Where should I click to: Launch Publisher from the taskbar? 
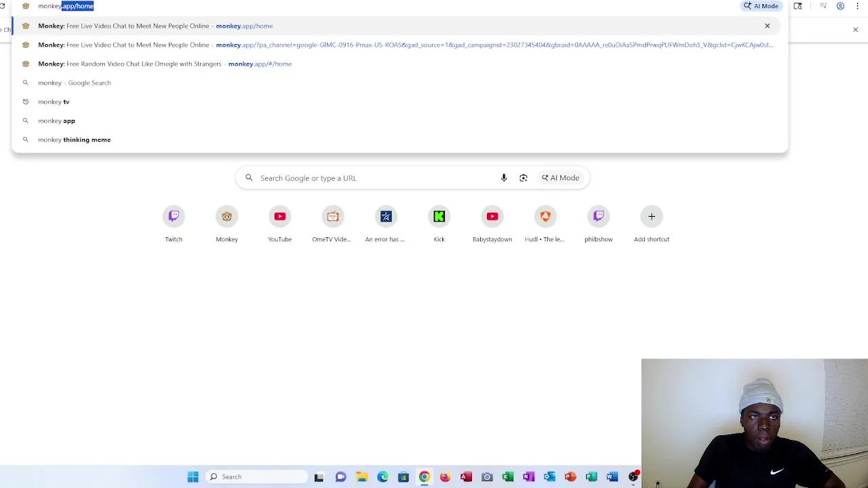591,476
